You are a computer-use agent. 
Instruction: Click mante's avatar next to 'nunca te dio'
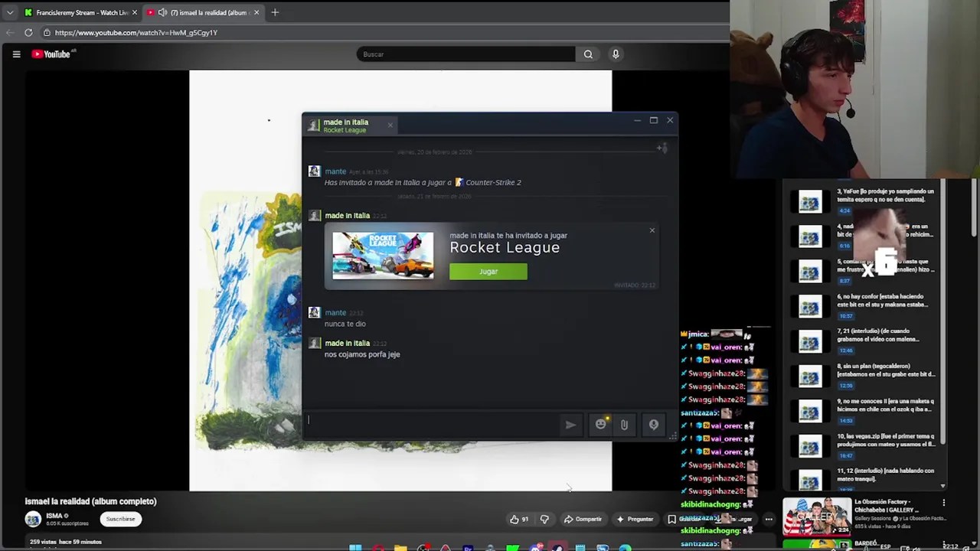click(314, 312)
